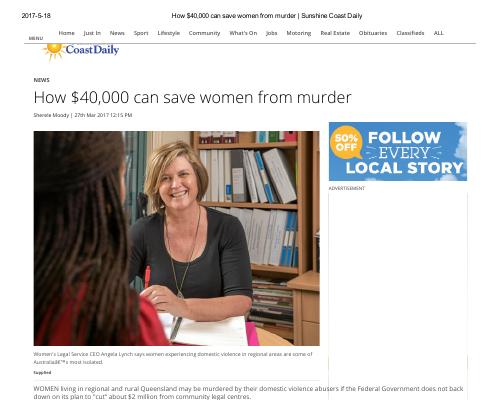The image size is (500, 400).
Task: Open the article photo of Angela Lynch
Action: [177, 238]
